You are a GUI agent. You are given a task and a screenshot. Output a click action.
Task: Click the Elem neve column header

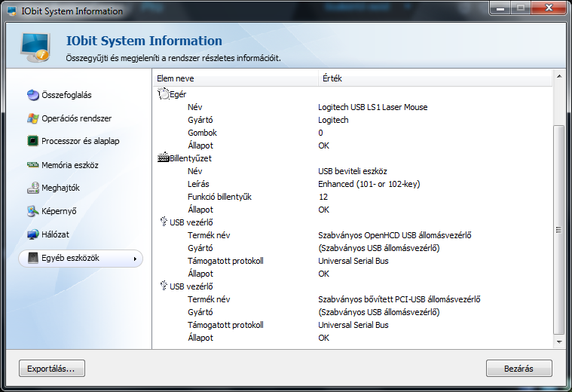236,78
